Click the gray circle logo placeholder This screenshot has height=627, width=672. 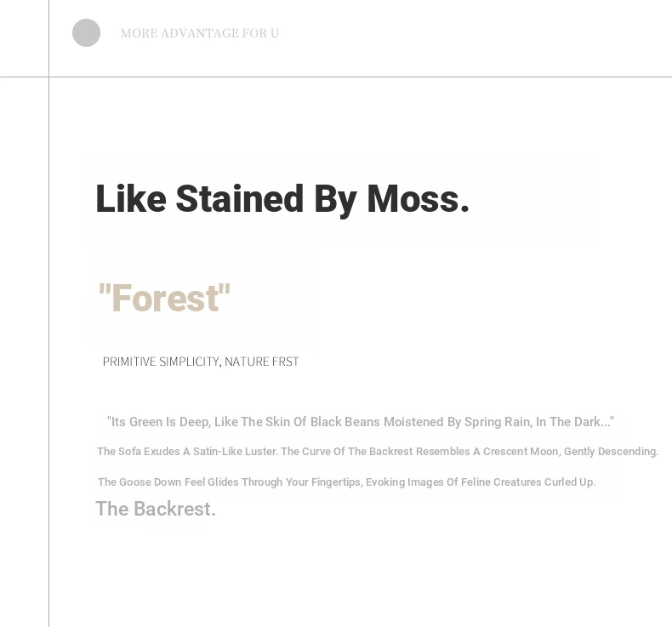[86, 32]
